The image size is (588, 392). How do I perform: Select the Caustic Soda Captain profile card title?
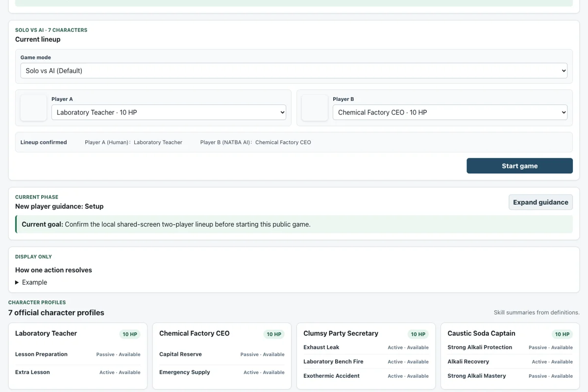481,333
